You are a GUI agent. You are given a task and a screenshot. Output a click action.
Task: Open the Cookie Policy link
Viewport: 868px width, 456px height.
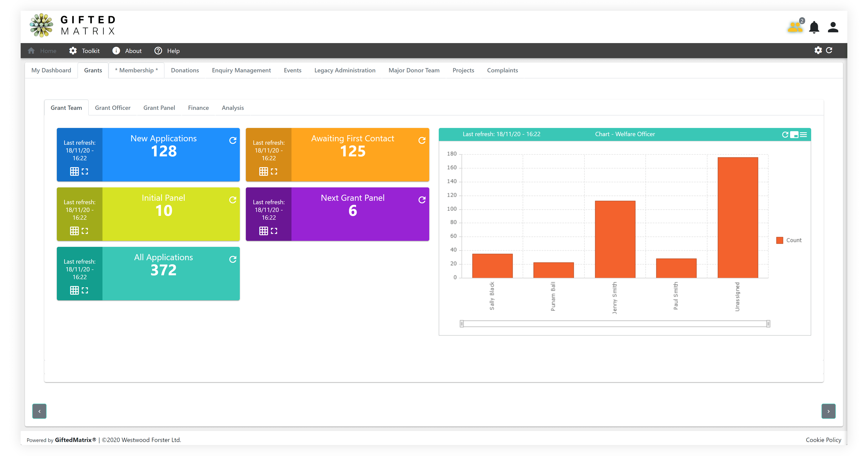tap(823, 440)
